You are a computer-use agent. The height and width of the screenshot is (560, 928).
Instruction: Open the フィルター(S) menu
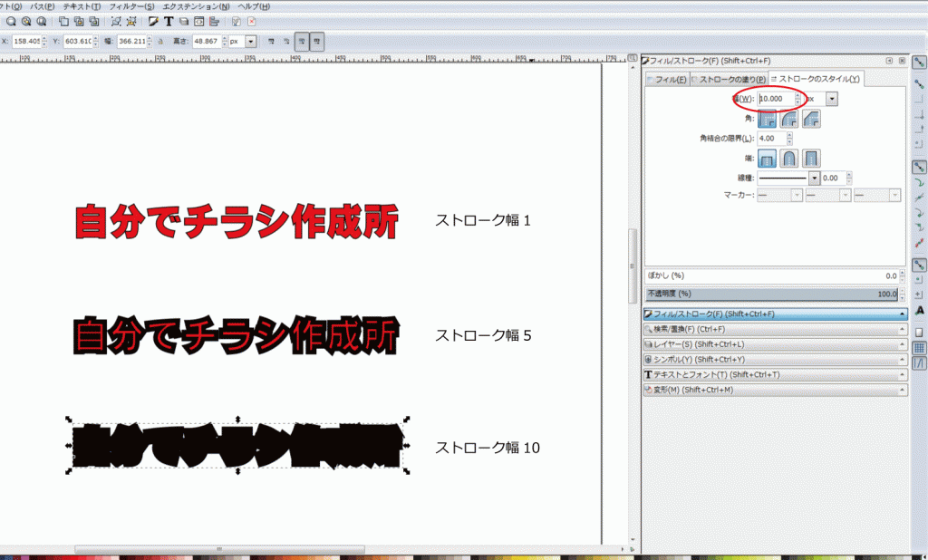131,6
